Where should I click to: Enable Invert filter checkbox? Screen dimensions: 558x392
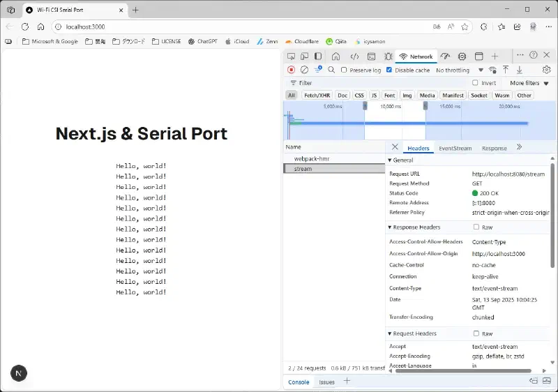point(475,82)
